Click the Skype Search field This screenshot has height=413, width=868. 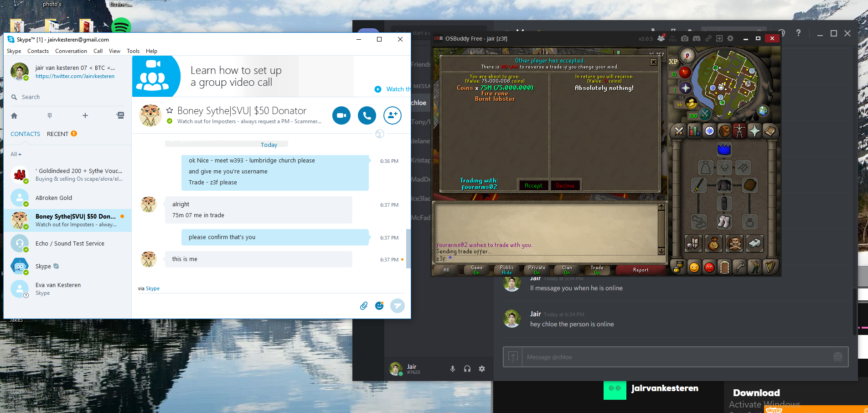pyautogui.click(x=67, y=97)
